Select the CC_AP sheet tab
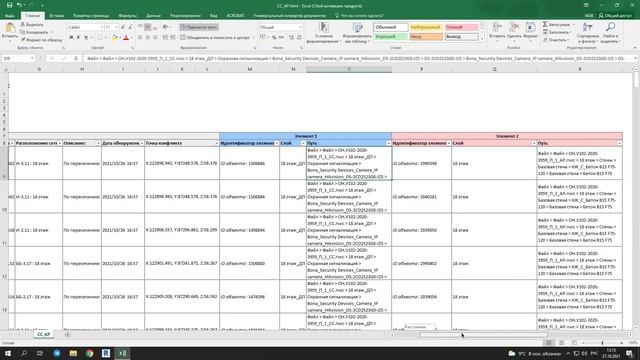640x360 pixels. (x=43, y=334)
